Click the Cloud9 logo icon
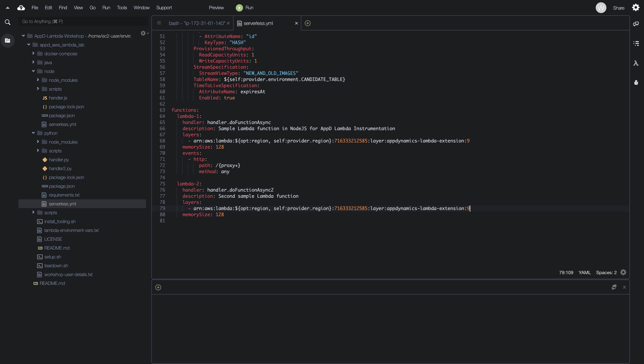644x364 pixels. coord(21,8)
